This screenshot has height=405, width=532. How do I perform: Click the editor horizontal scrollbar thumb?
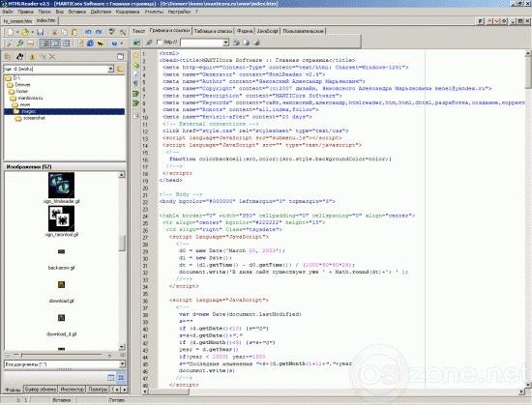pyautogui.click(x=168, y=391)
